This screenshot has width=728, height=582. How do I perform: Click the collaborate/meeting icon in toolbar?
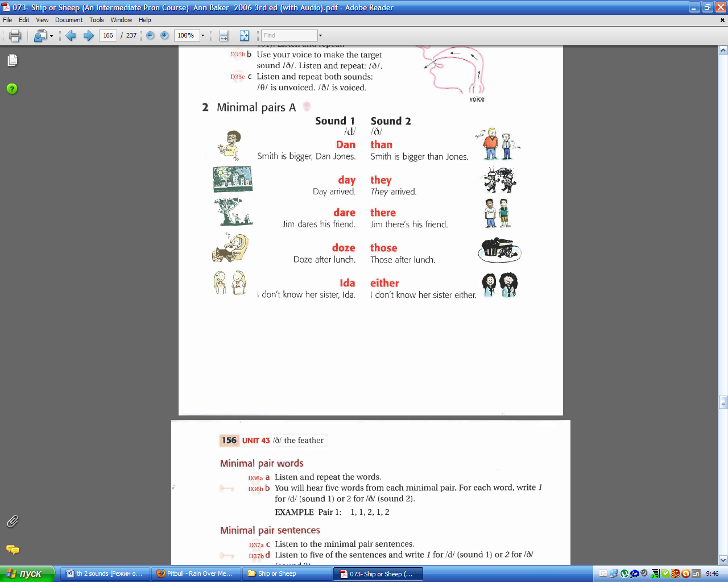pos(40,36)
